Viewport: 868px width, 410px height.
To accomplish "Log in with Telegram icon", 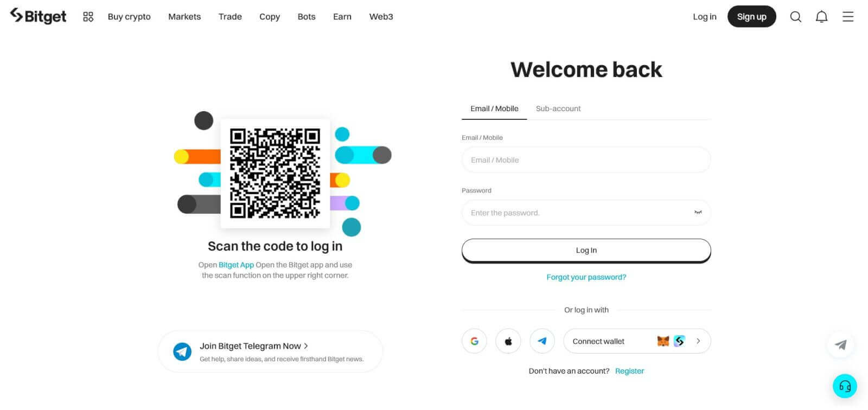I will (542, 341).
